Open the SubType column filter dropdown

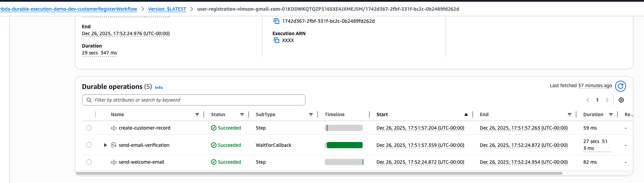point(311,114)
